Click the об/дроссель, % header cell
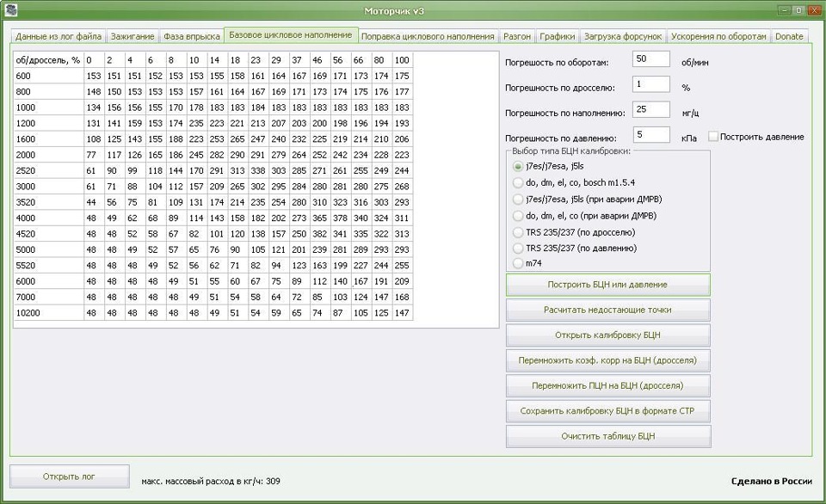Viewport: 826px width, 504px height. pos(48,60)
